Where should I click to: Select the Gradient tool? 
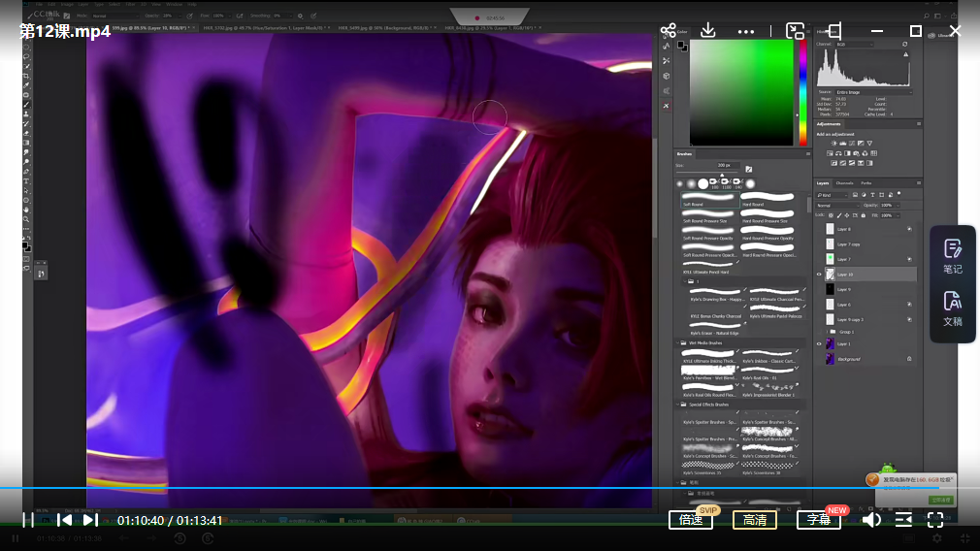(x=26, y=143)
